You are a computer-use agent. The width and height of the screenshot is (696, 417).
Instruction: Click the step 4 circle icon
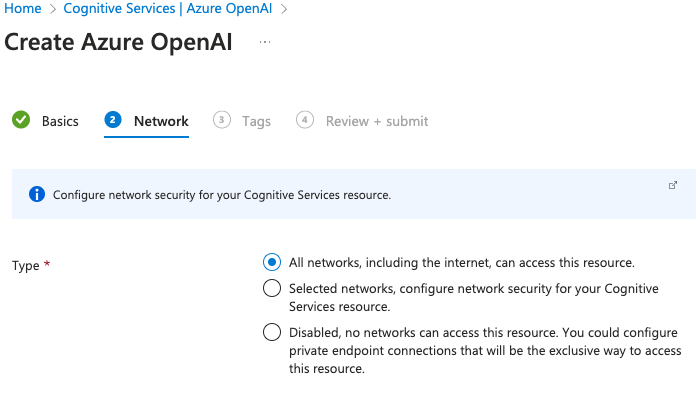305,120
